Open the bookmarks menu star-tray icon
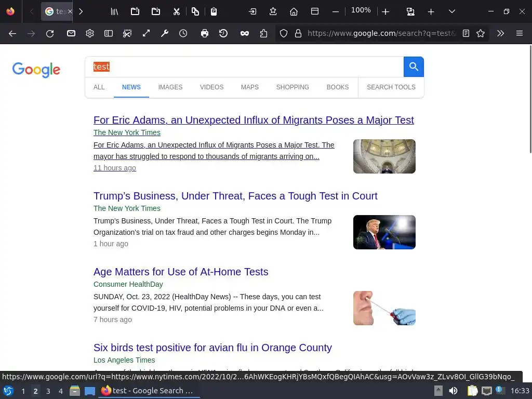 tap(273, 11)
